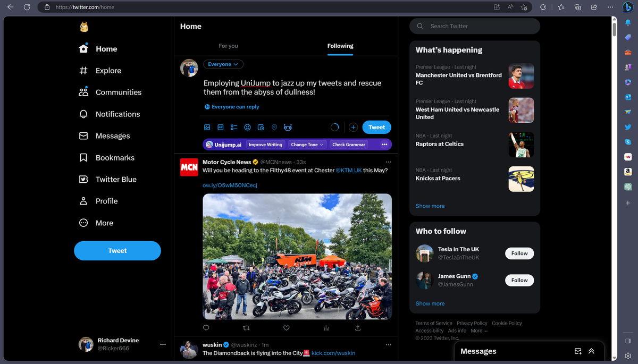Open more options on wuskin tweet

(x=388, y=345)
